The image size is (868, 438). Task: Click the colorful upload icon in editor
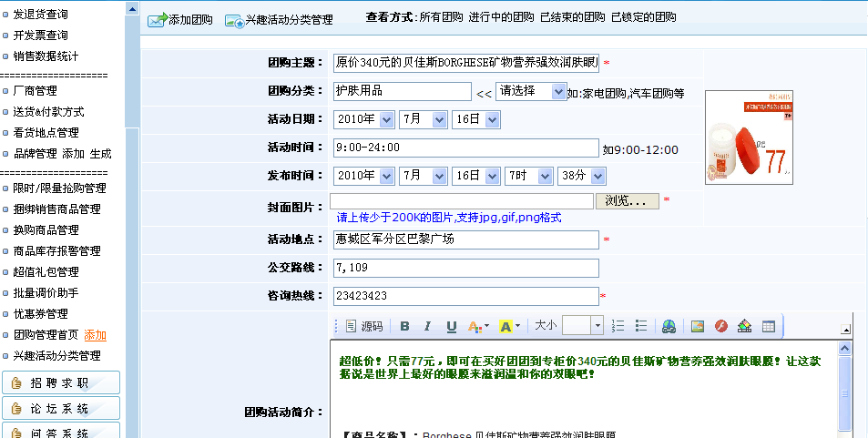coord(744,326)
